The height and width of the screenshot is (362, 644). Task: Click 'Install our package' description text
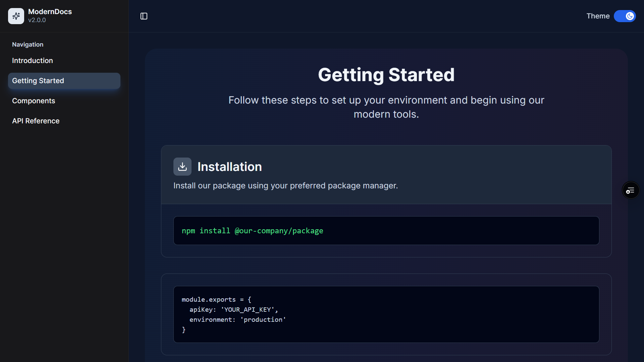285,186
